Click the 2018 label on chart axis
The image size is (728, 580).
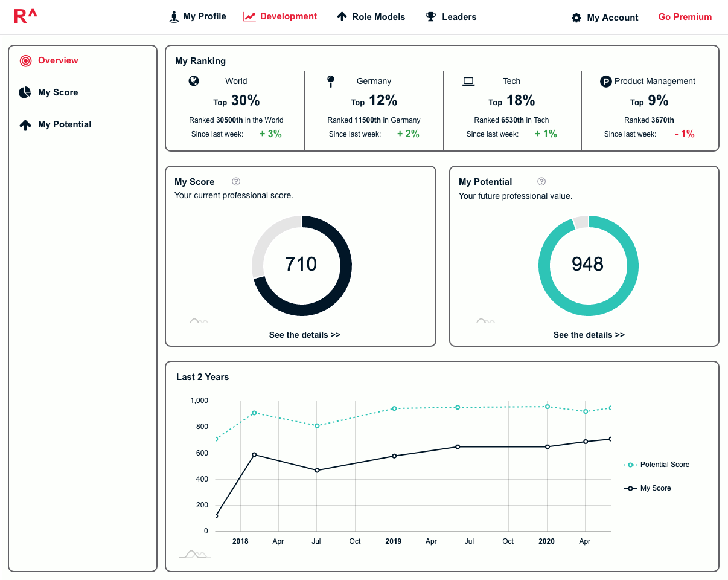point(240,541)
